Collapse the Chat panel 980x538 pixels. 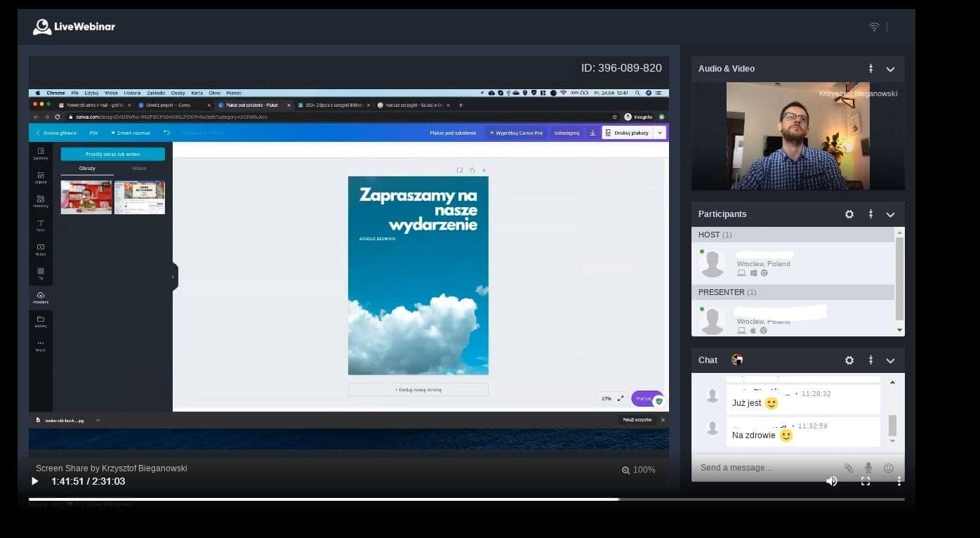pos(890,360)
